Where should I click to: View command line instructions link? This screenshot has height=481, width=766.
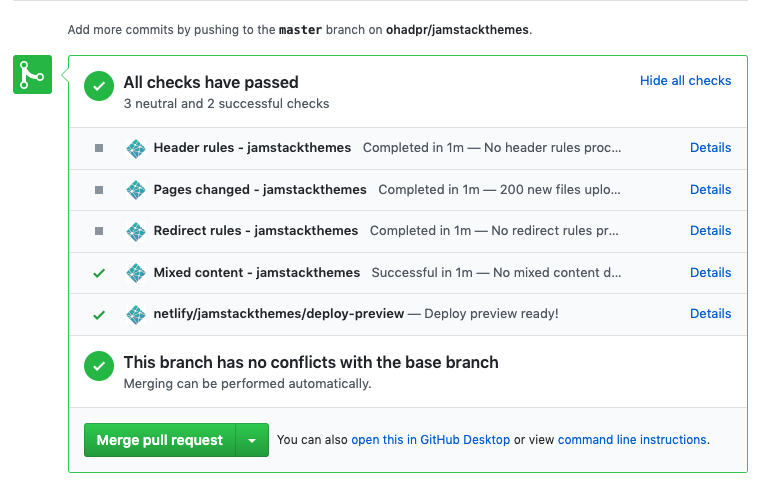632,440
